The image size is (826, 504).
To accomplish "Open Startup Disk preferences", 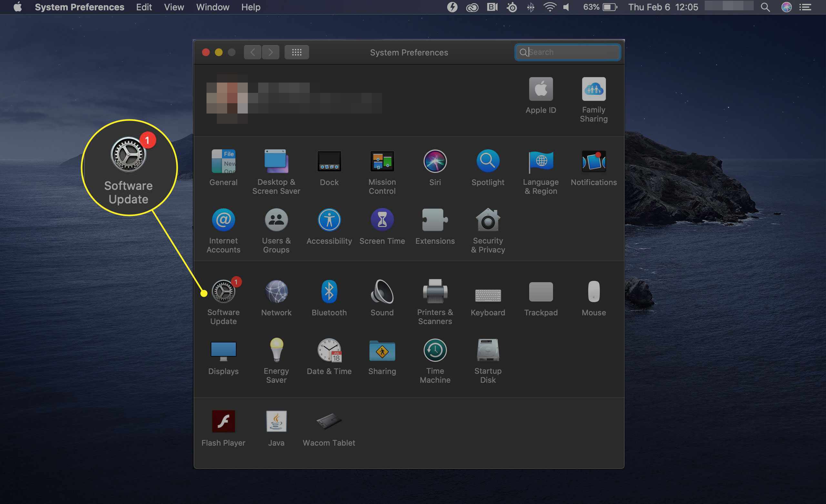I will (488, 350).
